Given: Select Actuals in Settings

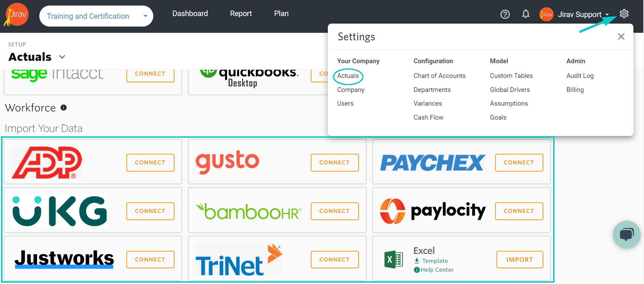Looking at the screenshot, I should coord(348,76).
